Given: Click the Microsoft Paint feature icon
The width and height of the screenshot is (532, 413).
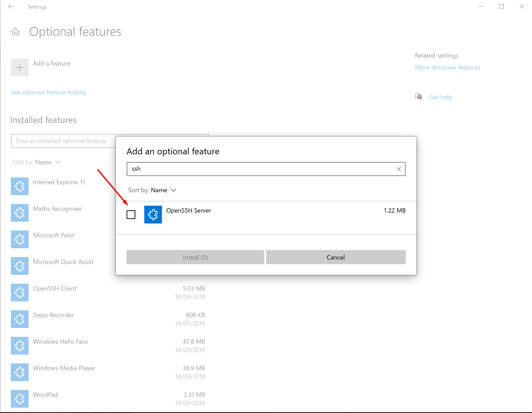Looking at the screenshot, I should (x=19, y=239).
